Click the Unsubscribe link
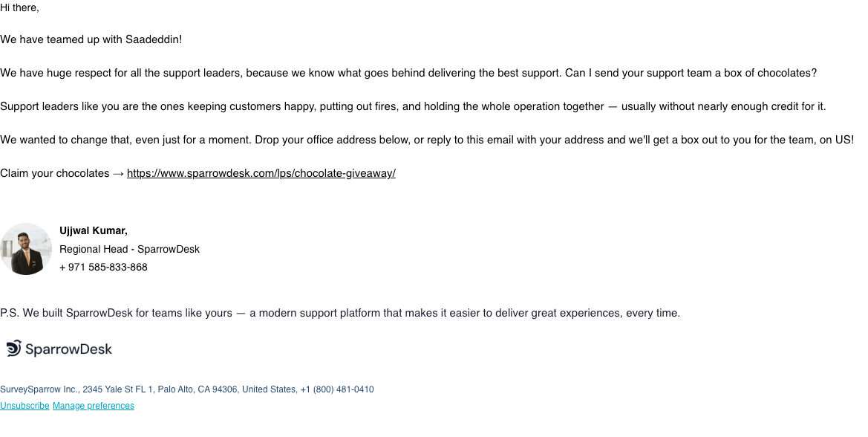This screenshot has width=868, height=437. 25,406
